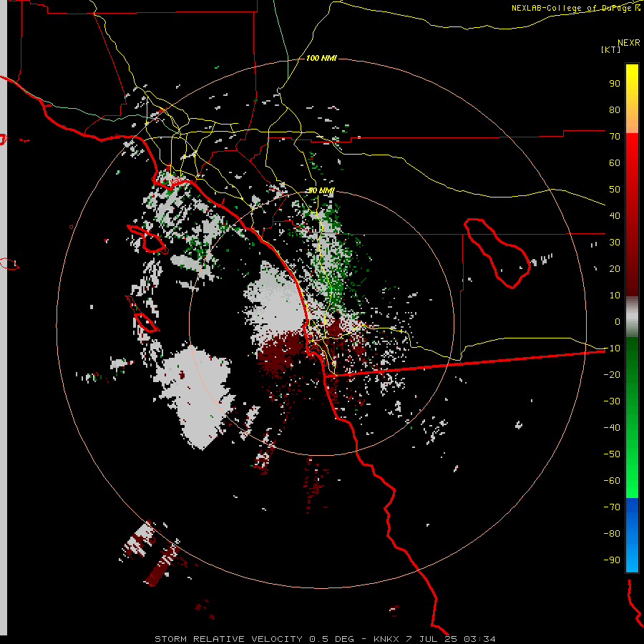Click the NEXR label above the color bar
644x644 pixels.
[x=629, y=42]
